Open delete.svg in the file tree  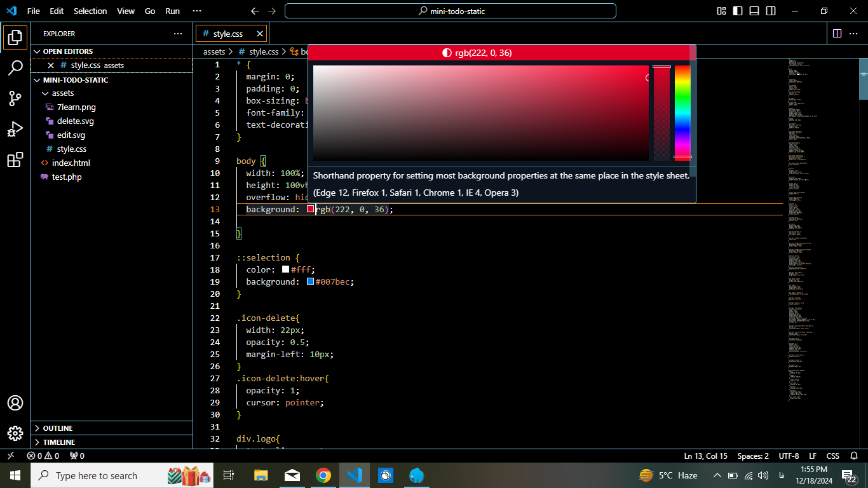[75, 121]
